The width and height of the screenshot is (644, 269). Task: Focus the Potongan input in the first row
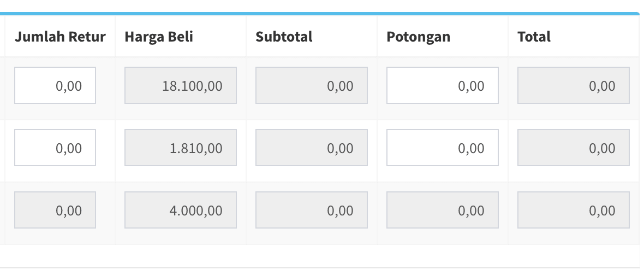(443, 85)
